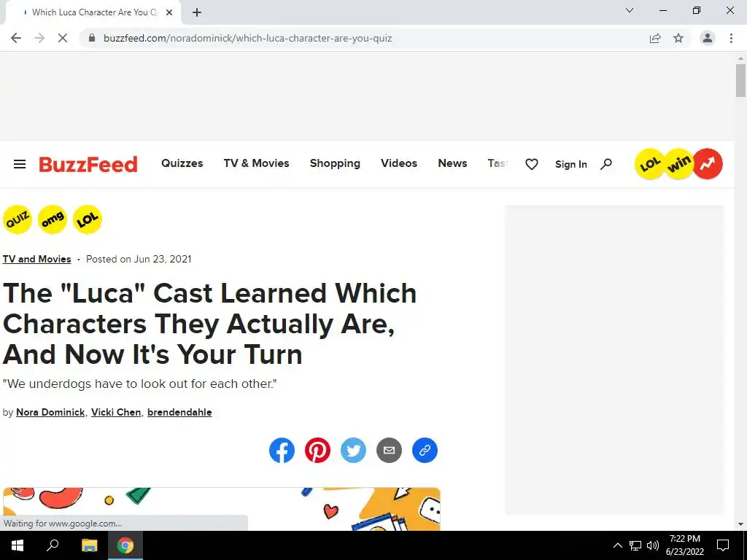Open the red trending arrow badge
The width and height of the screenshot is (747, 560).
tap(708, 164)
